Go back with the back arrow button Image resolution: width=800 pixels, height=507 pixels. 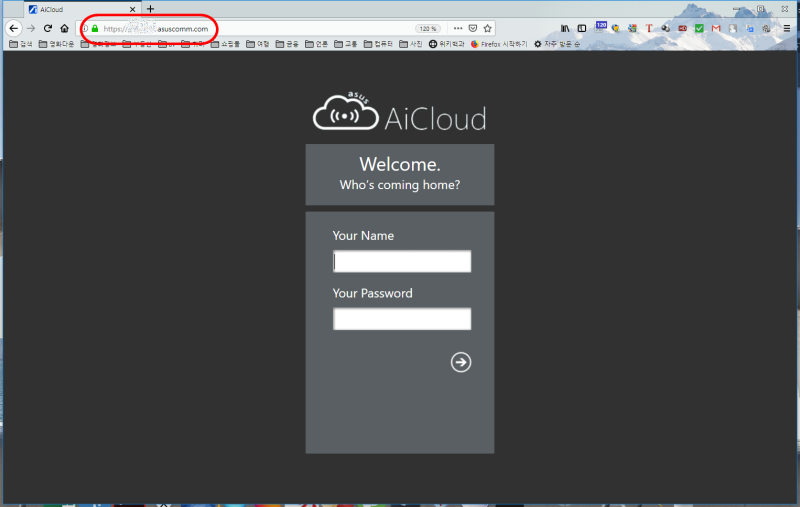(14, 29)
